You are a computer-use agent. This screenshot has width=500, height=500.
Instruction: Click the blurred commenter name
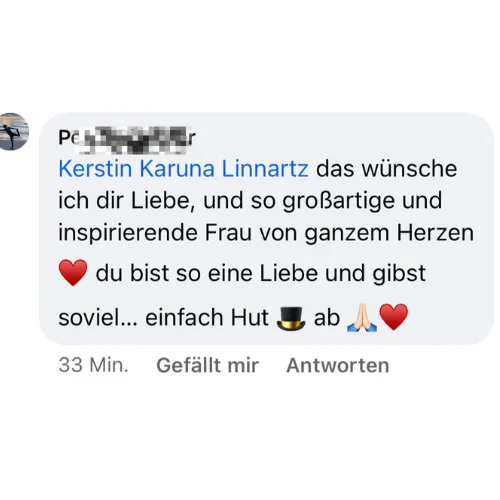(127, 138)
